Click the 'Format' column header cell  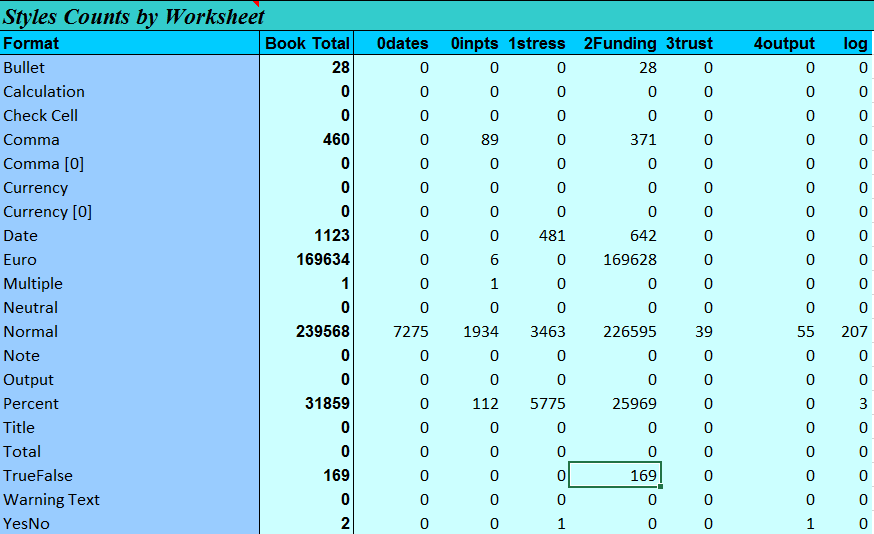pyautogui.click(x=31, y=43)
